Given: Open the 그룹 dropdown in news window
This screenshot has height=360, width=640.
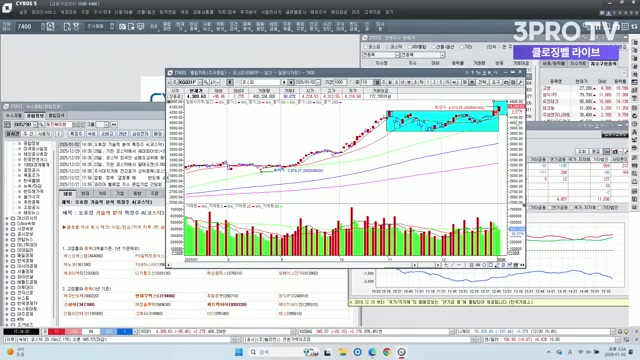Looking at the screenshot, I should pyautogui.click(x=106, y=124).
